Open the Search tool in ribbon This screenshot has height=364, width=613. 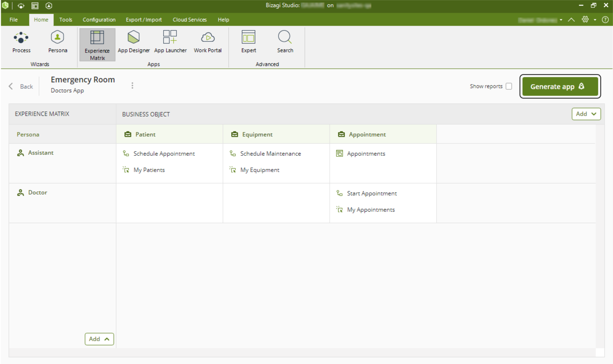point(285,42)
